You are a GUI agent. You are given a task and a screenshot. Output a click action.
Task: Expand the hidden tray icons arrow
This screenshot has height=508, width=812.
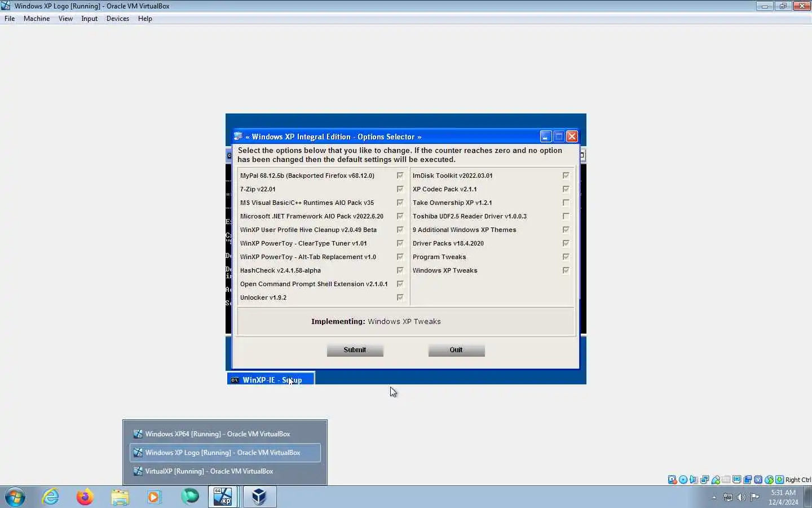coord(714,497)
